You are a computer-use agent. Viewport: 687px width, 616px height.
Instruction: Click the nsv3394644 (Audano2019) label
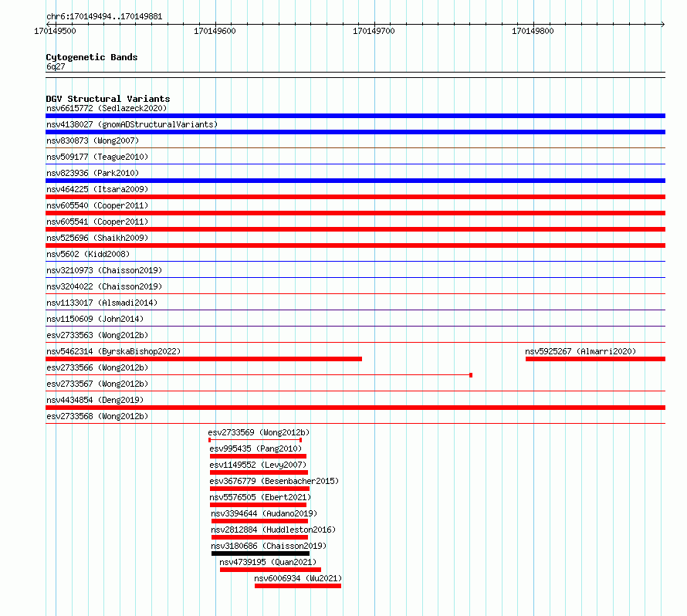pyautogui.click(x=264, y=513)
